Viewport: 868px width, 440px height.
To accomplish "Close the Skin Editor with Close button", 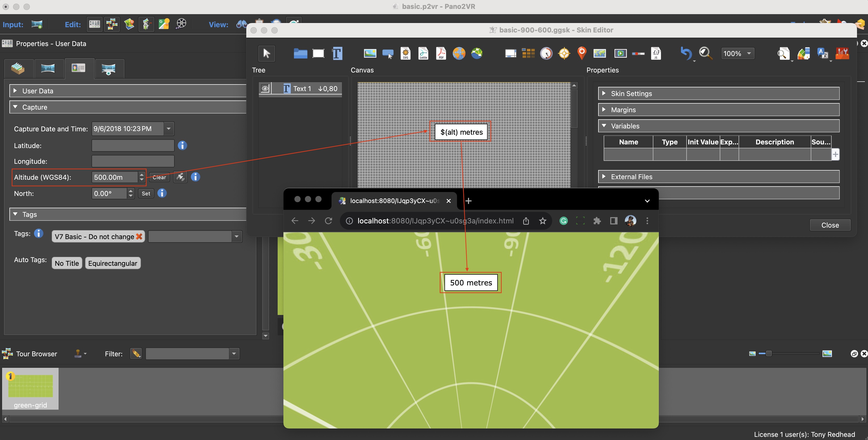I will pyautogui.click(x=830, y=225).
